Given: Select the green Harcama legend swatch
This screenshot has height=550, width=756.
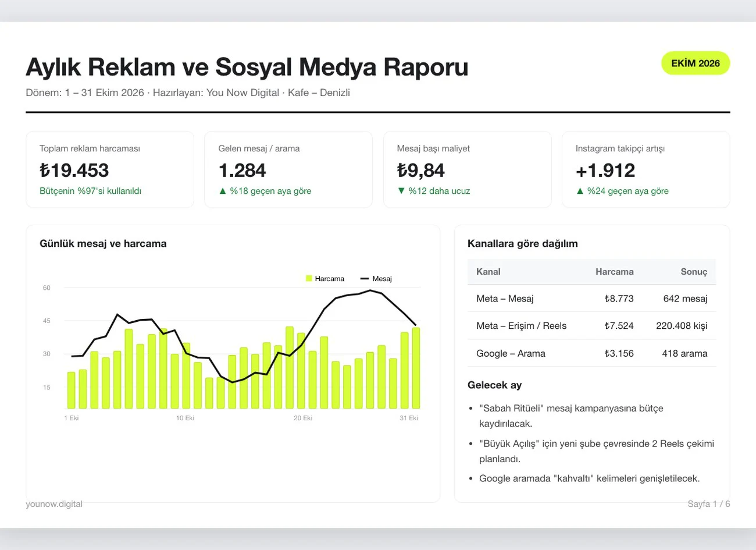Looking at the screenshot, I should pos(309,279).
